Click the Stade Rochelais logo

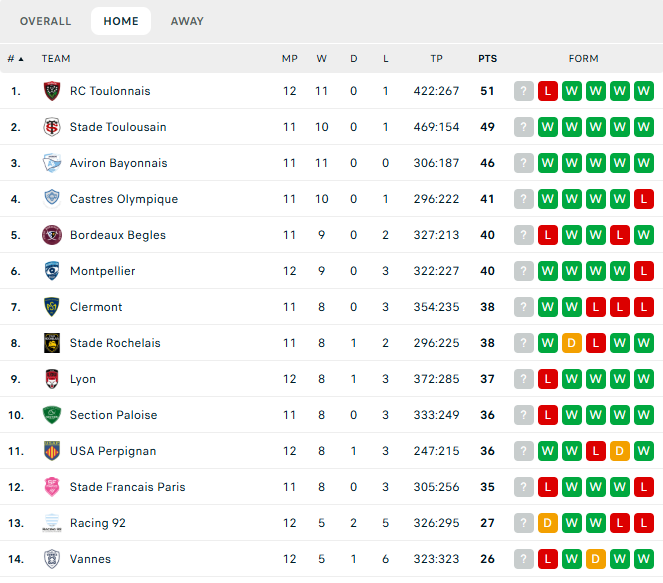click(x=52, y=343)
